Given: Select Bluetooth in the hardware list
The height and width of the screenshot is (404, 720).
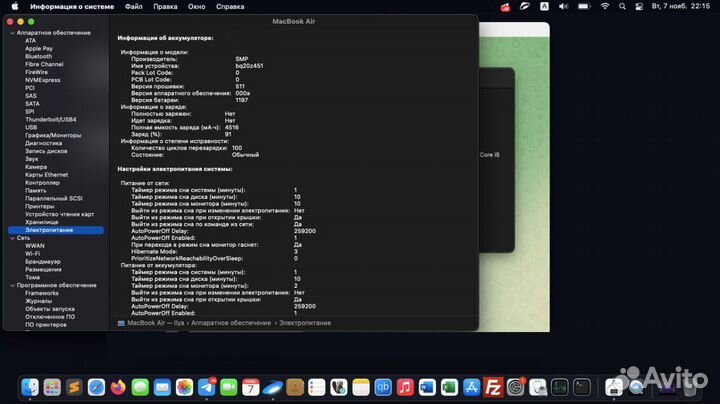Looking at the screenshot, I should tap(39, 57).
